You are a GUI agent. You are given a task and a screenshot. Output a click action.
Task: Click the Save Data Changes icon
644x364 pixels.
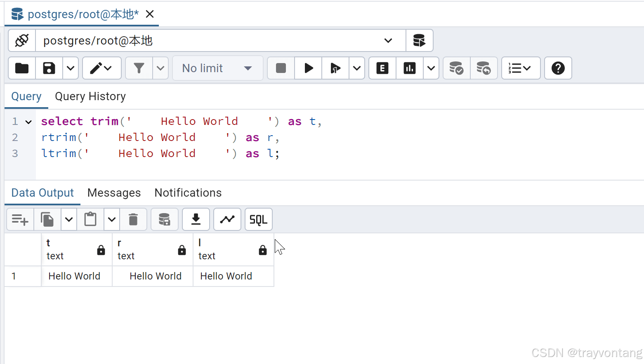pos(165,220)
